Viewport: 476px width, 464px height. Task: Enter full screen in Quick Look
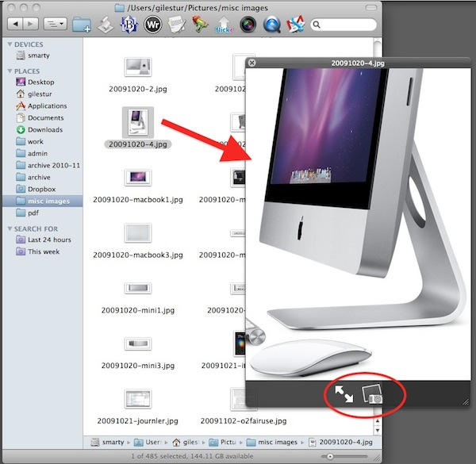pos(344,394)
